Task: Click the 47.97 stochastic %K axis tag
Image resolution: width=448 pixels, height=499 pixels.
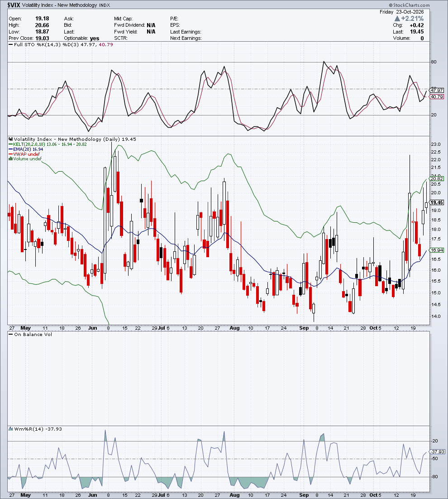Action: 437,91
